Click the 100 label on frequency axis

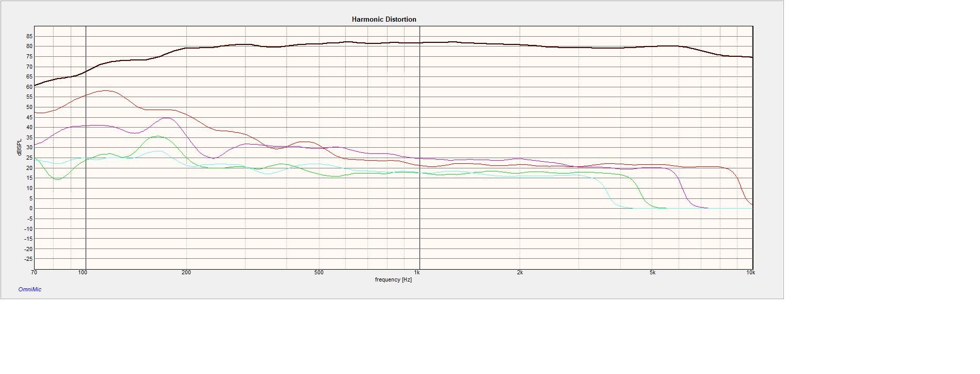tap(83, 273)
